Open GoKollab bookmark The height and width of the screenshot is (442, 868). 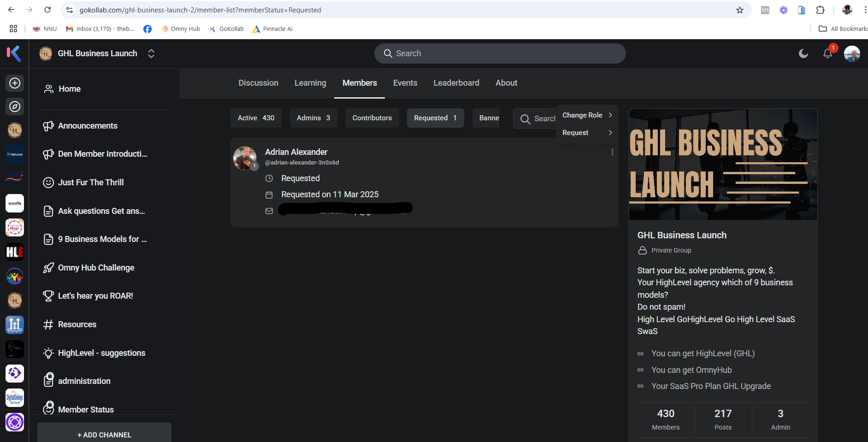pyautogui.click(x=227, y=29)
